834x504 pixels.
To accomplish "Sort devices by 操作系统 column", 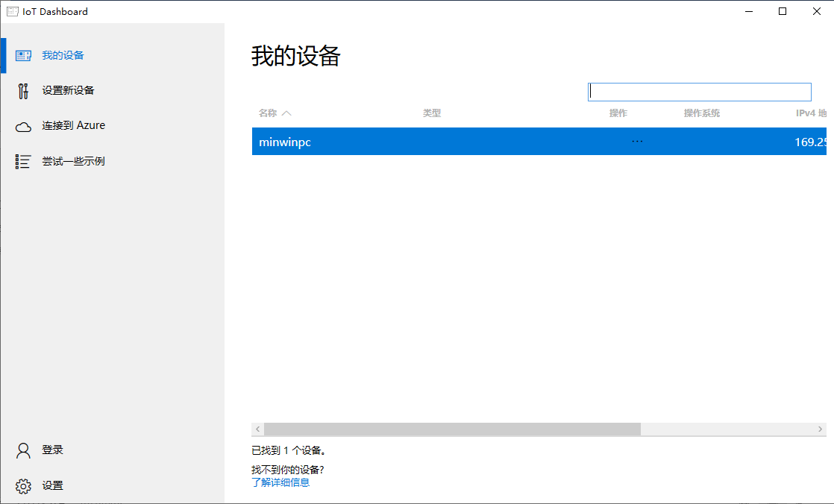I will [701, 113].
